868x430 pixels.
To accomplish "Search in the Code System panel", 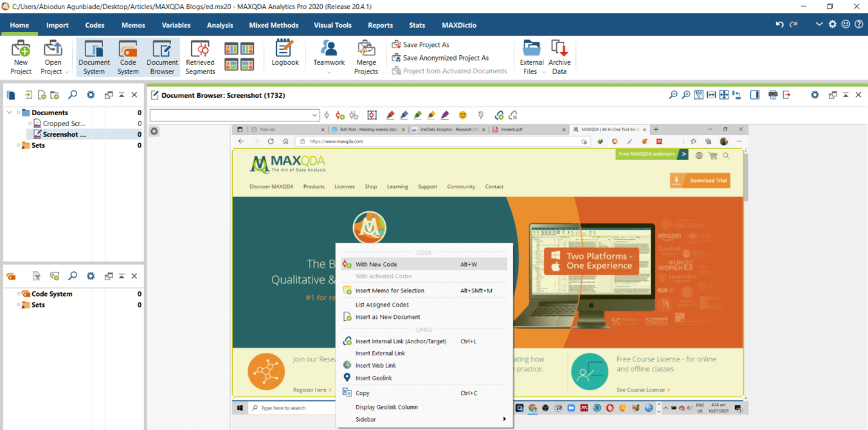I will (73, 276).
